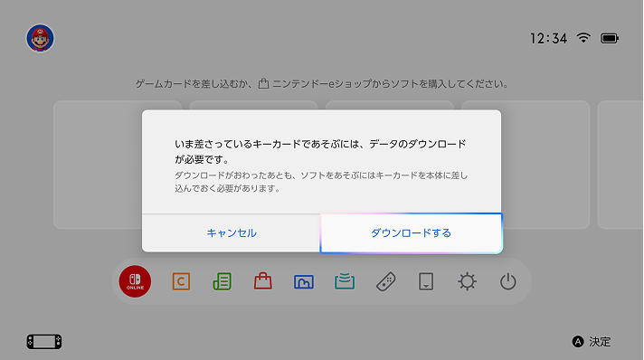This screenshot has width=644, height=360.
Task: Open the News icon
Action: click(x=223, y=281)
